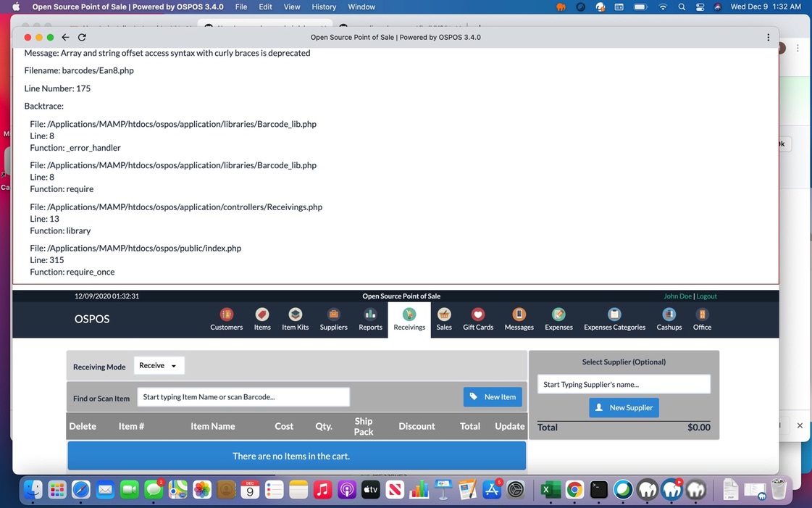Open the Window menu
This screenshot has width=812, height=508.
[361, 7]
